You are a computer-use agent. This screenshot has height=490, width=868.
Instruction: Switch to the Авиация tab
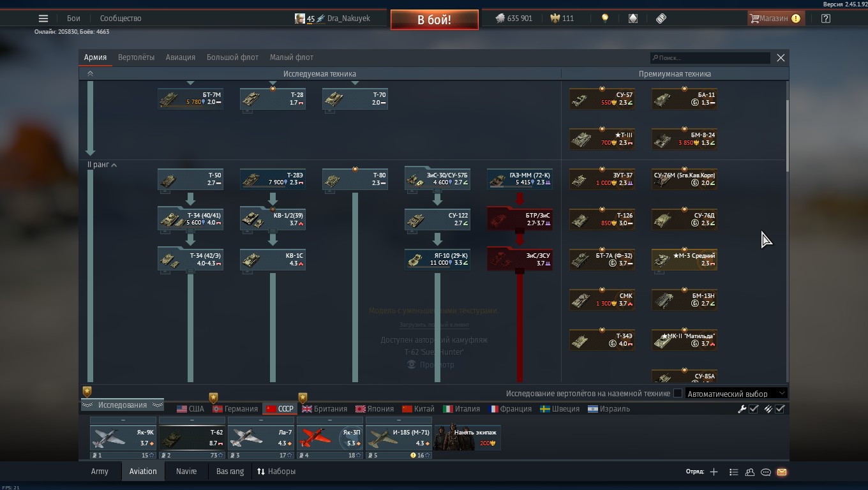coord(181,57)
